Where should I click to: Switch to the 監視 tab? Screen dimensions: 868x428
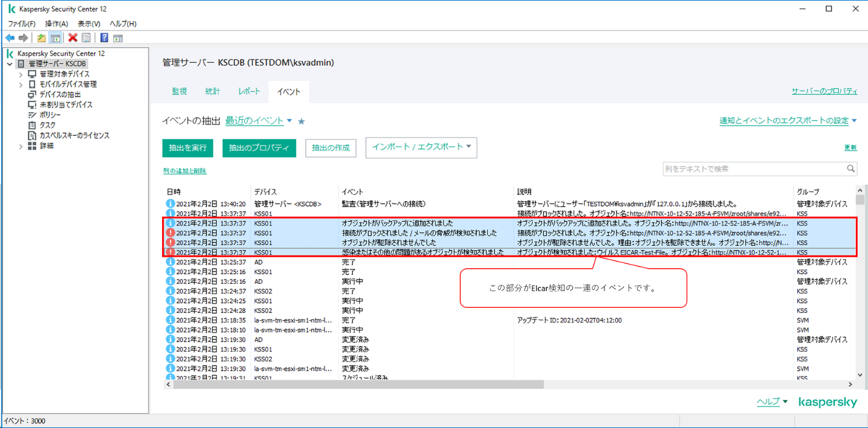click(x=179, y=92)
